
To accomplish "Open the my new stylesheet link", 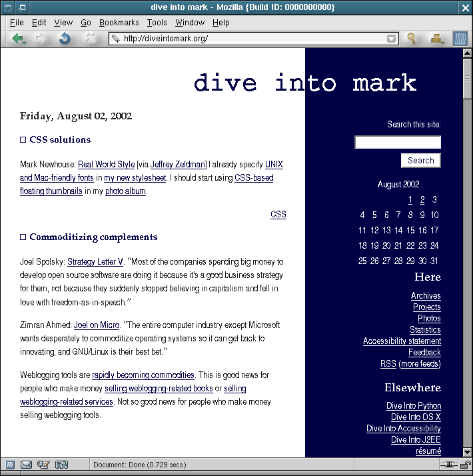I will click(135, 177).
